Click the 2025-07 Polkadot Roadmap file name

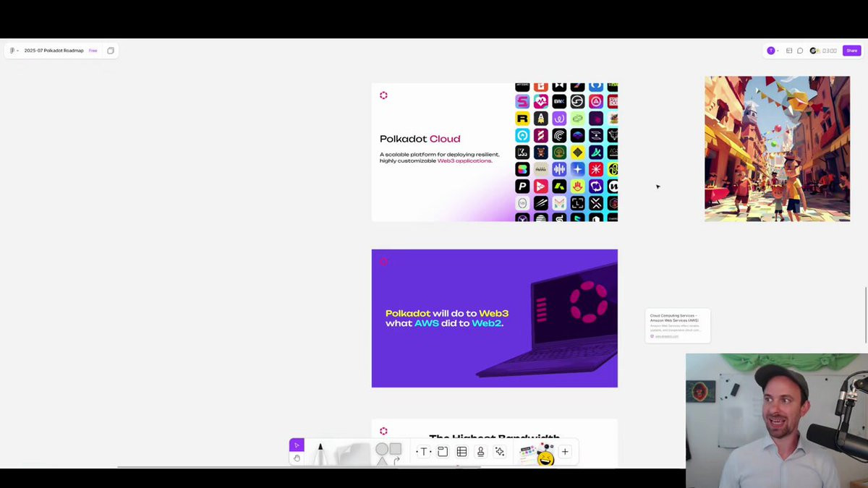click(54, 51)
